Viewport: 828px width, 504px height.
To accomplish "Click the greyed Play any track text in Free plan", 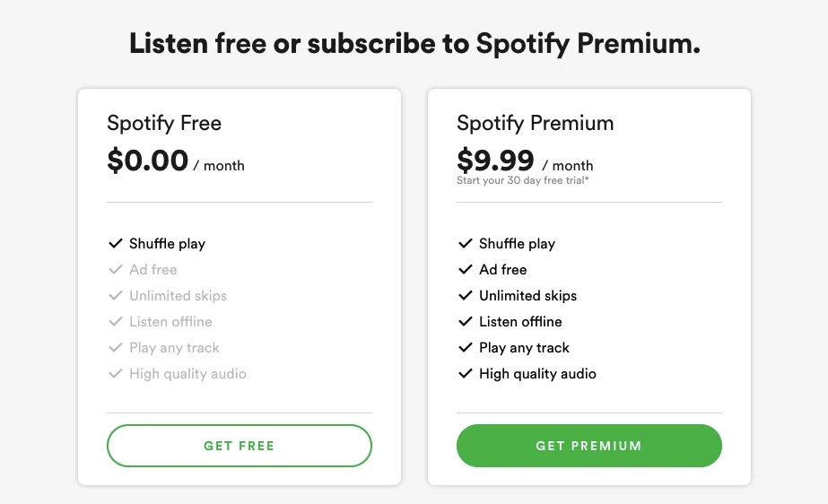I will (174, 347).
